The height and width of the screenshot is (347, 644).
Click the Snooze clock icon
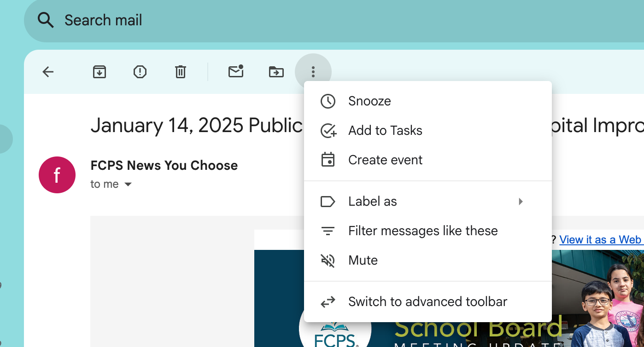tap(328, 101)
